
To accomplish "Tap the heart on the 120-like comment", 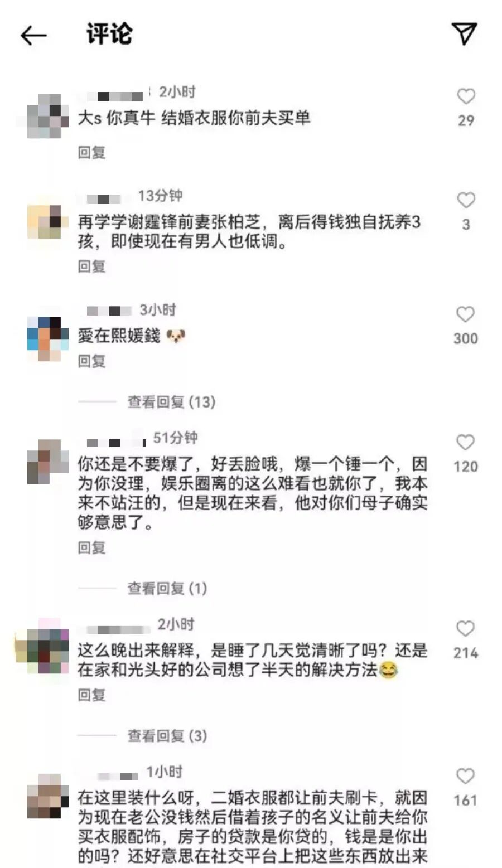I will (x=466, y=442).
